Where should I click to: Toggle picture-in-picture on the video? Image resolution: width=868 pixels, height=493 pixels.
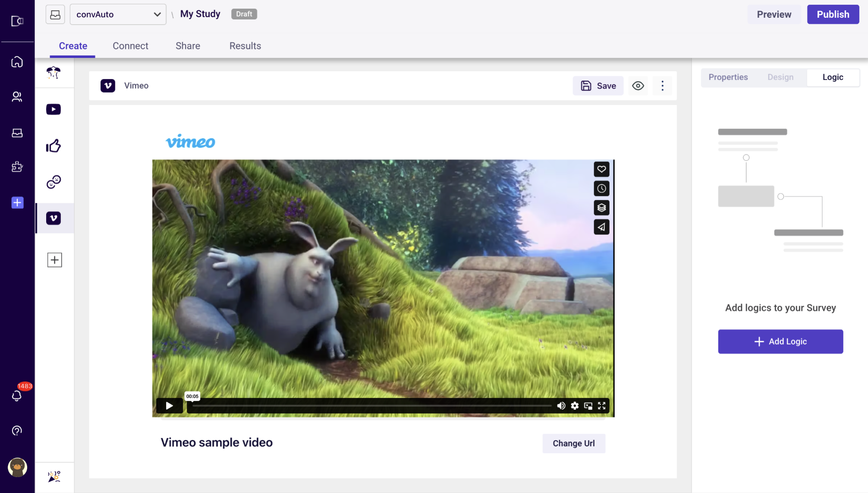(x=588, y=406)
